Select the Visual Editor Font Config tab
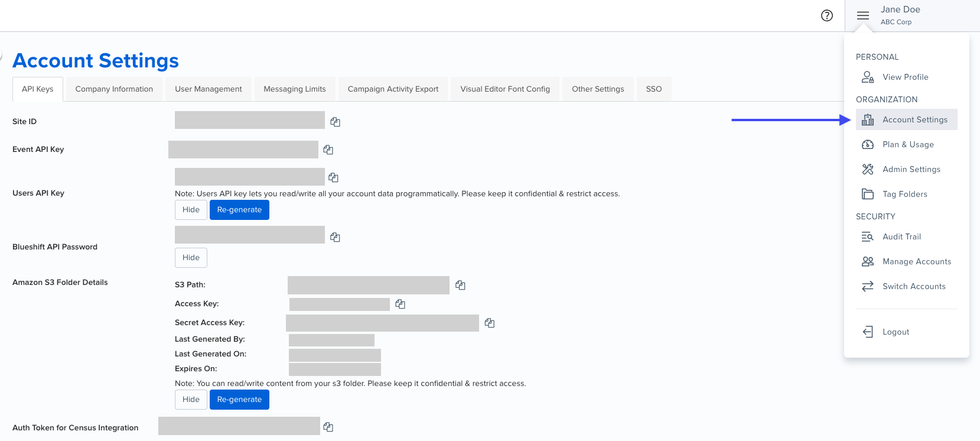 point(505,89)
